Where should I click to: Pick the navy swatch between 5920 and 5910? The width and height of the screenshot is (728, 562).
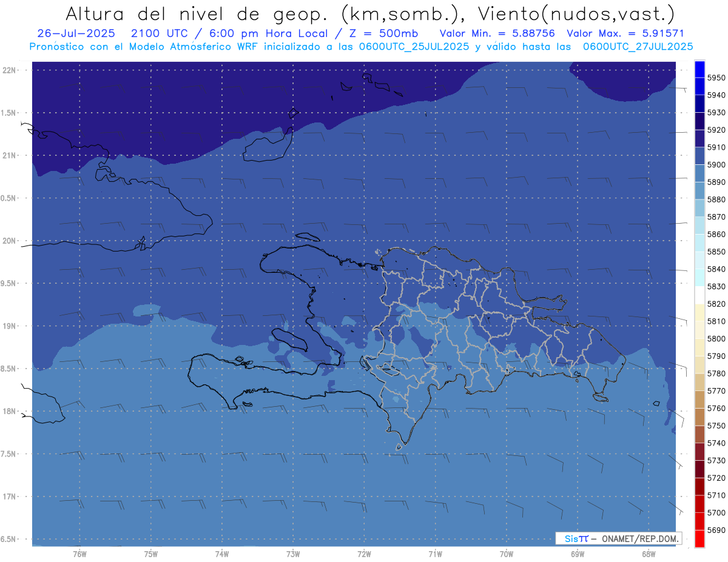pos(699,138)
